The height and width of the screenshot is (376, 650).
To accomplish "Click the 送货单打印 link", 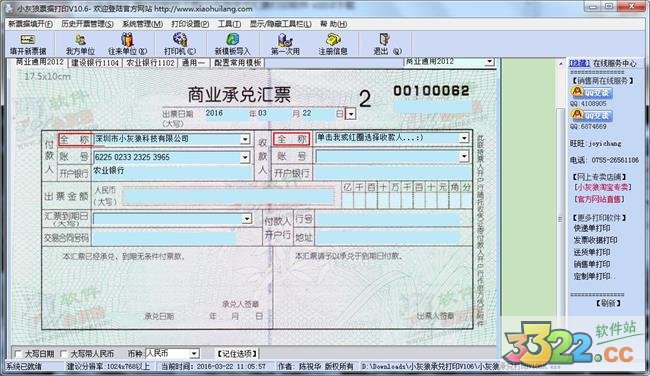I will (x=592, y=252).
